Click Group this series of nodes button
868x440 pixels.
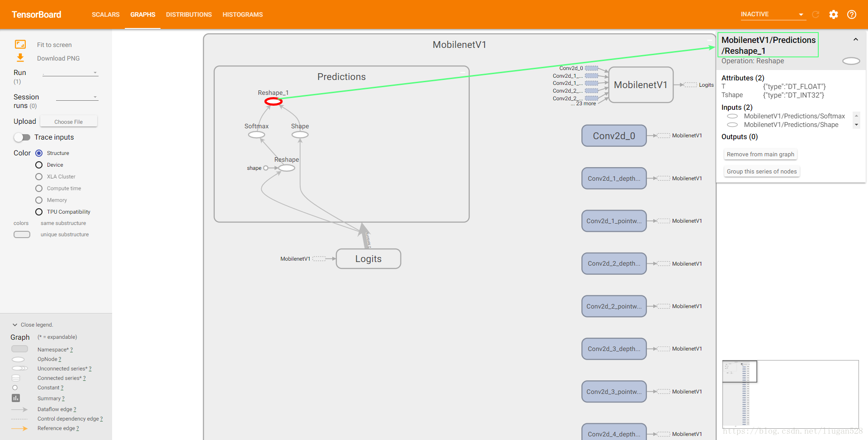click(762, 172)
